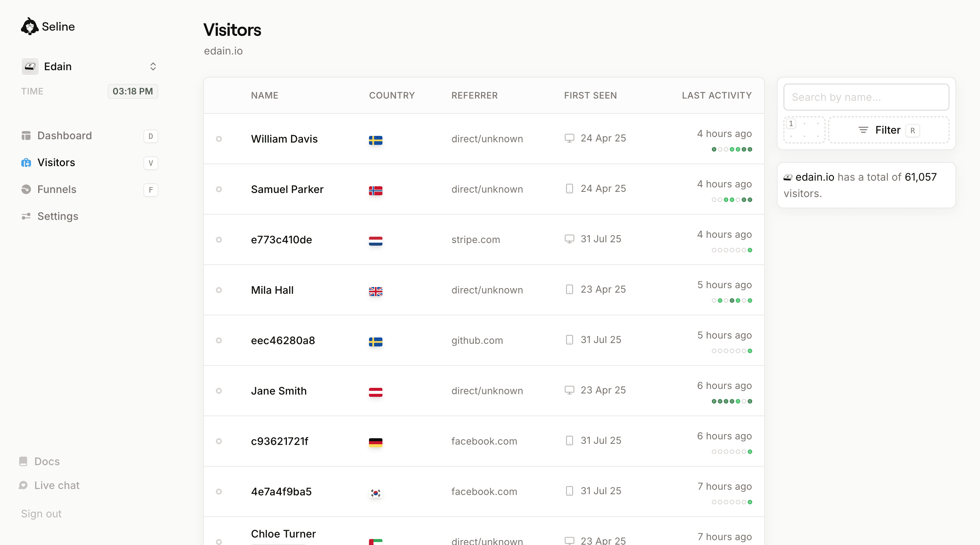Click the Visitors person icon in sidebar

26,162
